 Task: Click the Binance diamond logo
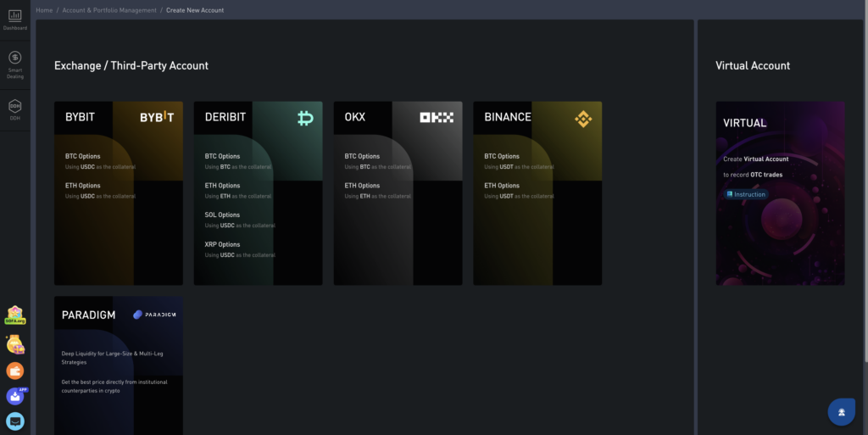click(x=583, y=118)
